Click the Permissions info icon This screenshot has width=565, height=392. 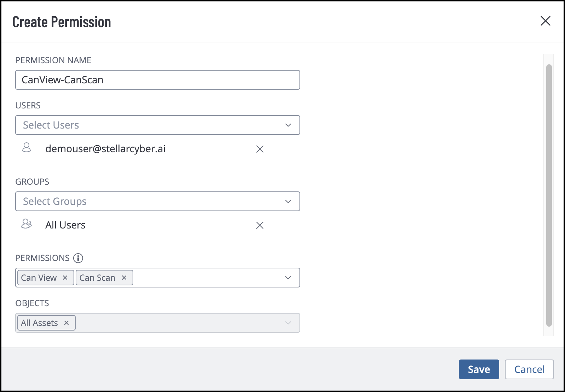coord(78,258)
